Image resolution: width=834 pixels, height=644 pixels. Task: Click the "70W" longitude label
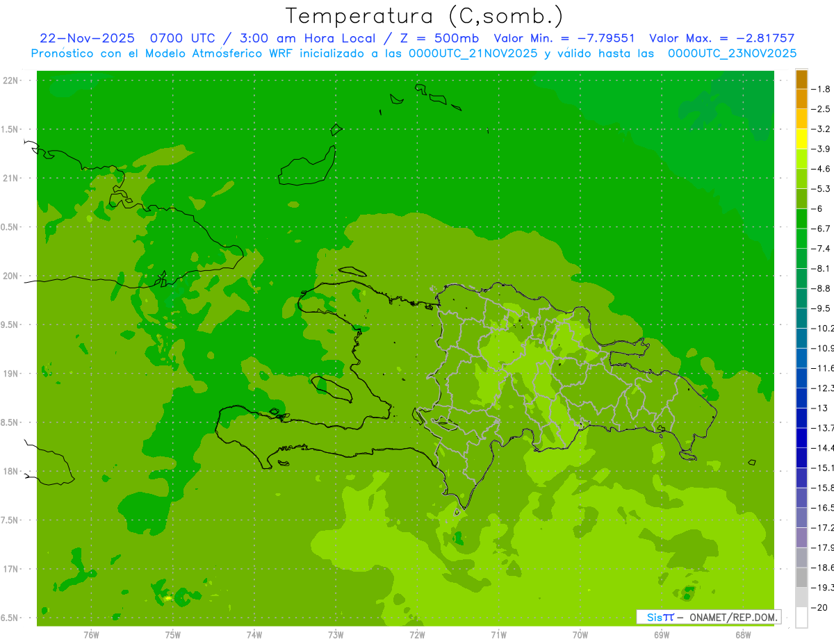pos(580,634)
